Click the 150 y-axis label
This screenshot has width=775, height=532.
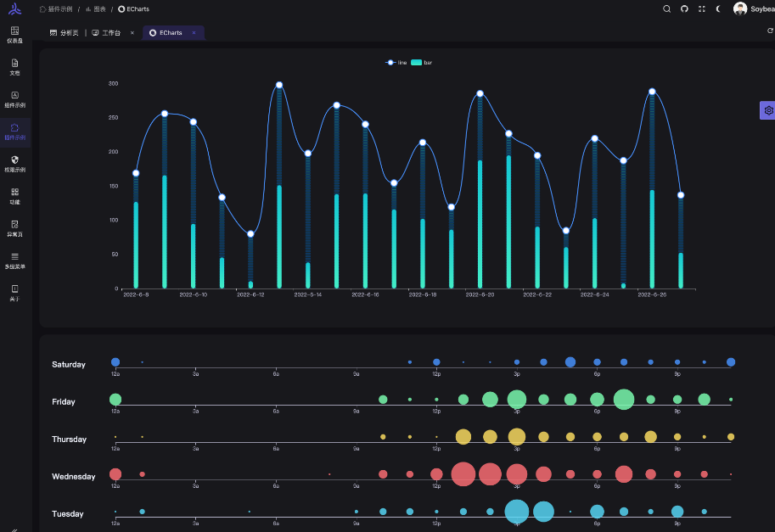pyautogui.click(x=113, y=186)
